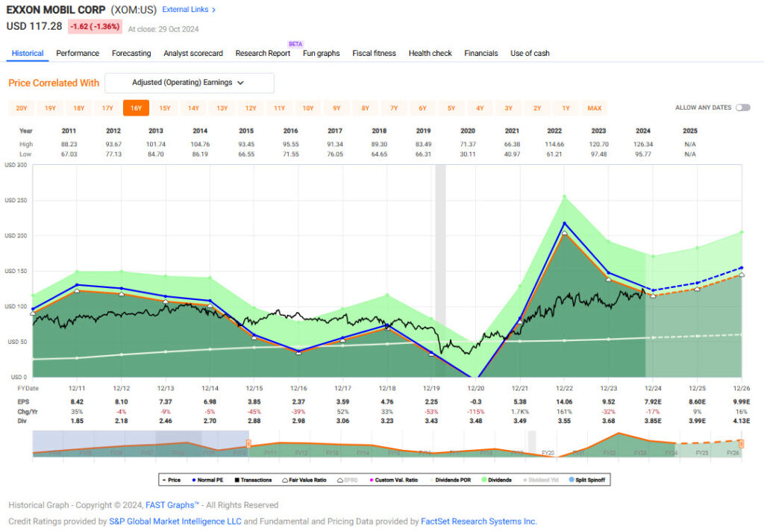
Task: Open the Use of cash tab
Action: (530, 53)
